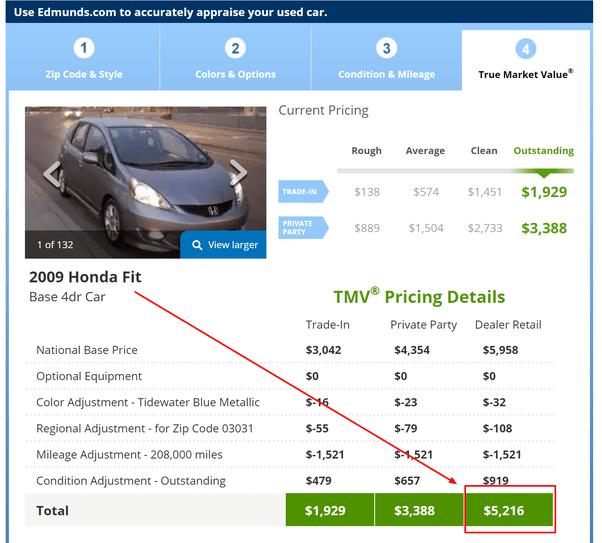602x543 pixels.
Task: Show the previous car photo with left arrow
Action: coord(52,174)
